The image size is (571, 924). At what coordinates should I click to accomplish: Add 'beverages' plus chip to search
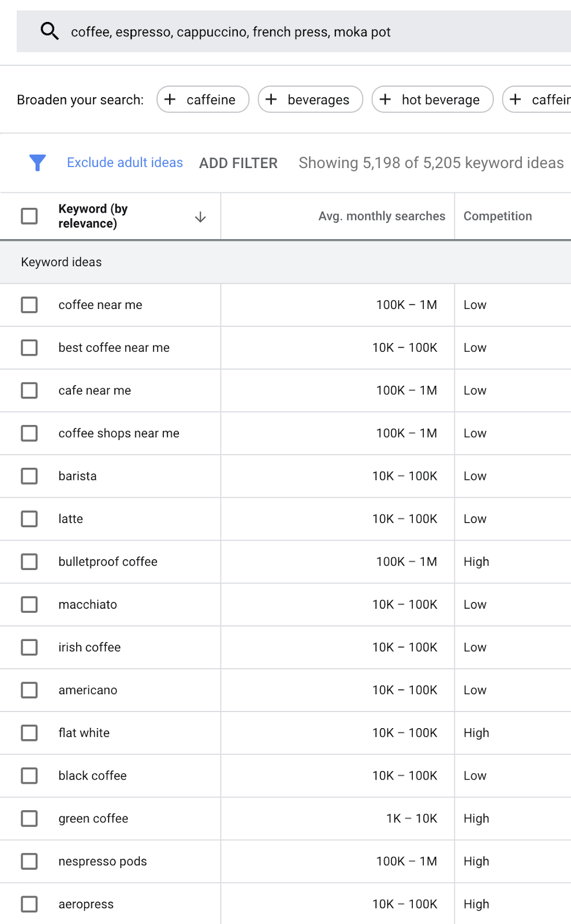[x=310, y=99]
